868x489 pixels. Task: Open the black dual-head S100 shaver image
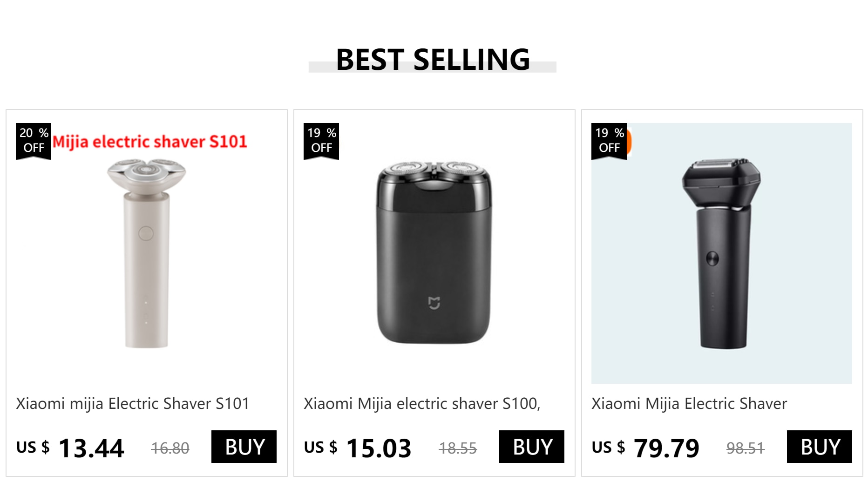(x=434, y=253)
